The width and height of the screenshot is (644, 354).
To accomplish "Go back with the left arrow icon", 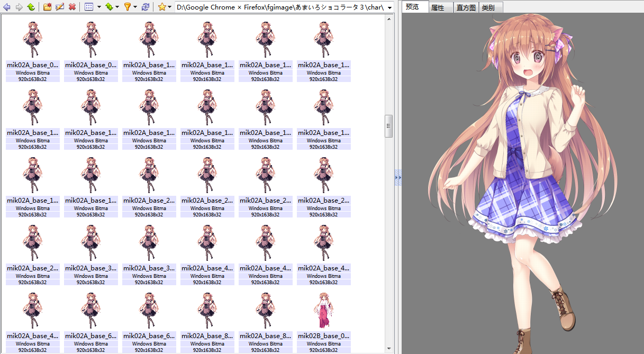I will [7, 7].
